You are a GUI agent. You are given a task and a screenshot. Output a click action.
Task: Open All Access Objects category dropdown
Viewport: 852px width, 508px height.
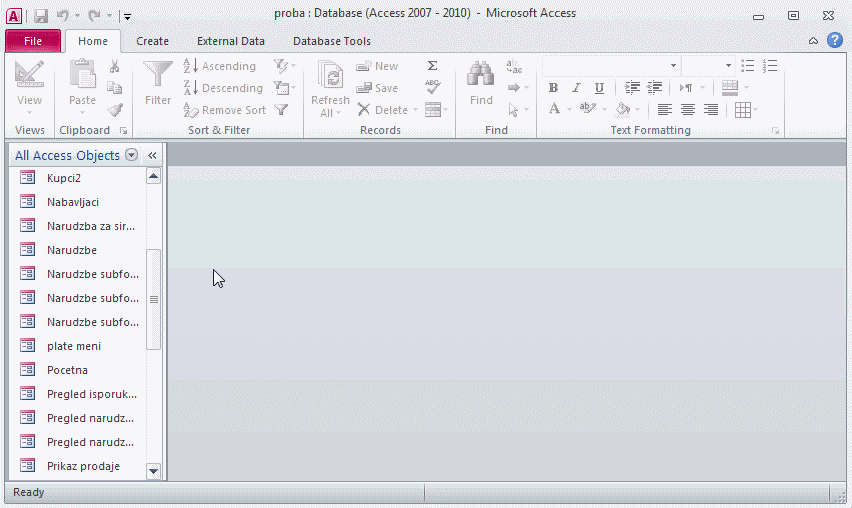point(131,155)
